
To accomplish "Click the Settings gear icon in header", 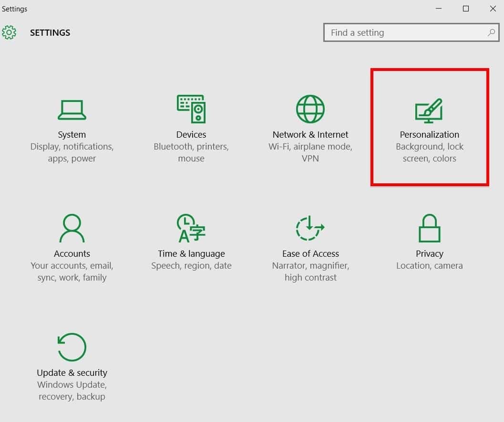I will 9,32.
